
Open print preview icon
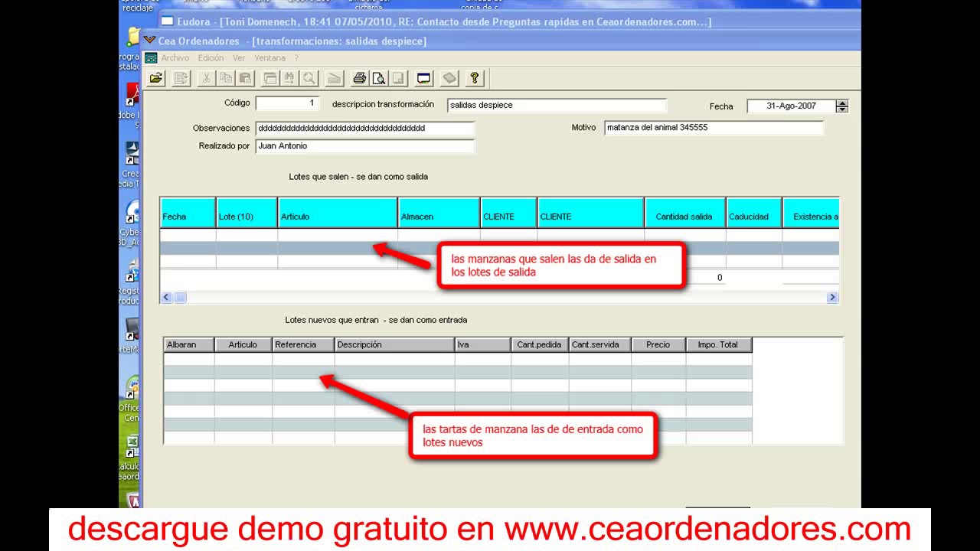pyautogui.click(x=378, y=78)
